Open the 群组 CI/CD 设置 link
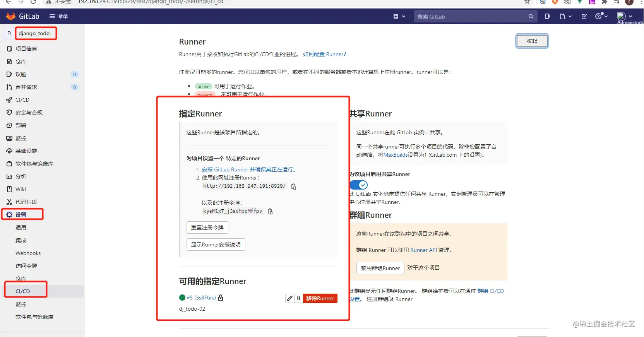The width and height of the screenshot is (644, 337). 490,291
